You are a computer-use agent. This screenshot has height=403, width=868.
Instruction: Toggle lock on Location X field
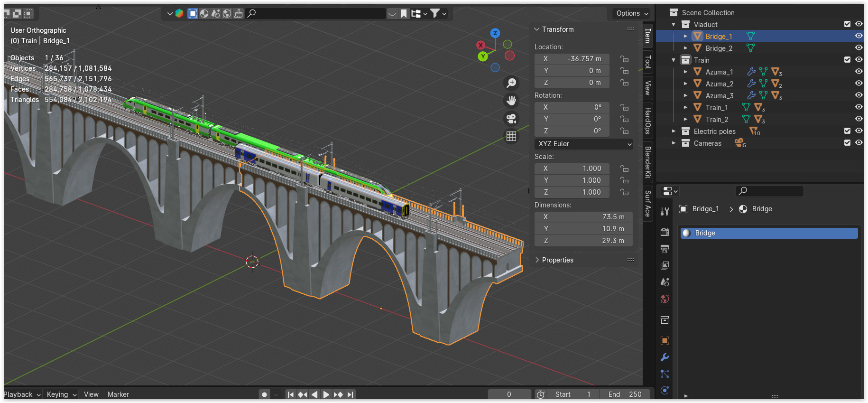click(x=624, y=59)
